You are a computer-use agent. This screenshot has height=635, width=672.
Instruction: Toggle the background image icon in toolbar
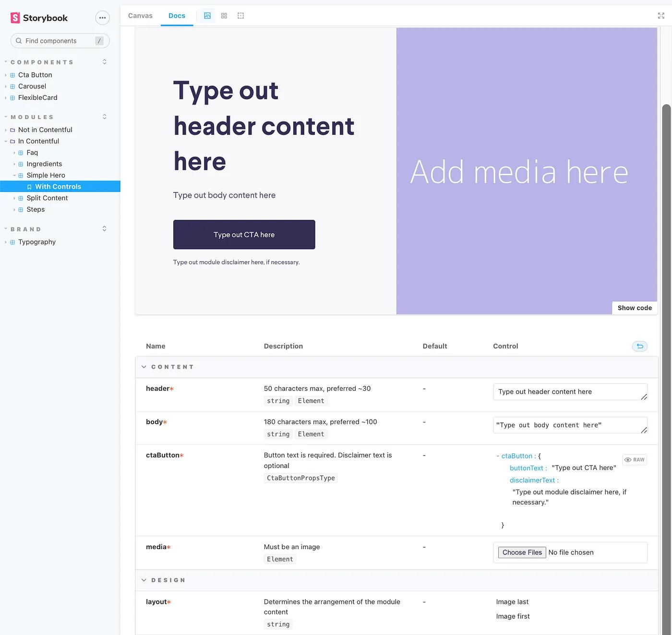pyautogui.click(x=207, y=15)
